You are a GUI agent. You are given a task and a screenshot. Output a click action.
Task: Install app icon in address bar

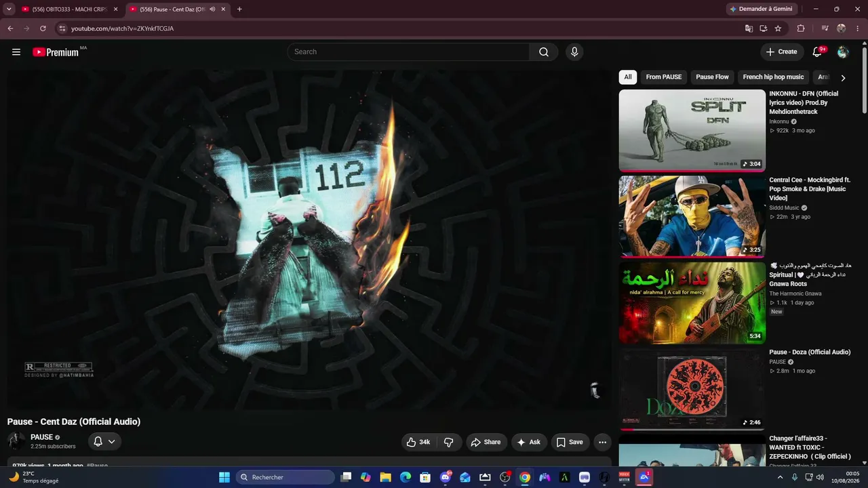pyautogui.click(x=764, y=28)
